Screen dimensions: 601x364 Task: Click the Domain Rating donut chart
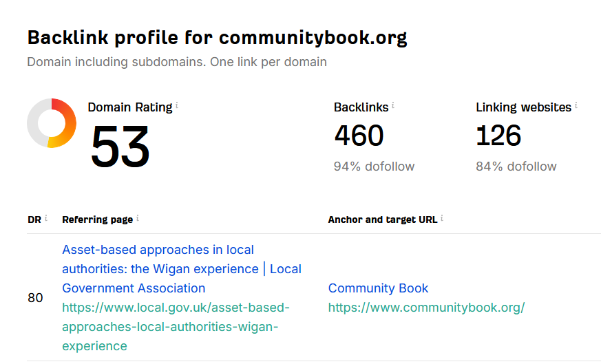pyautogui.click(x=52, y=123)
